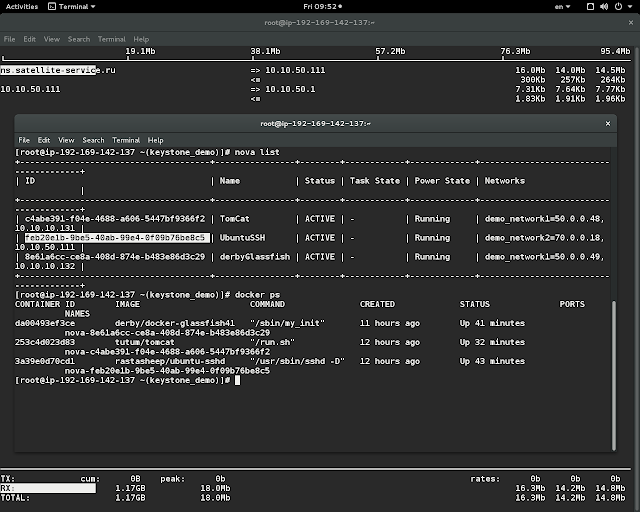Image resolution: width=640 pixels, height=512 pixels.
Task: Close the front terminal window
Action: pyautogui.click(x=608, y=123)
